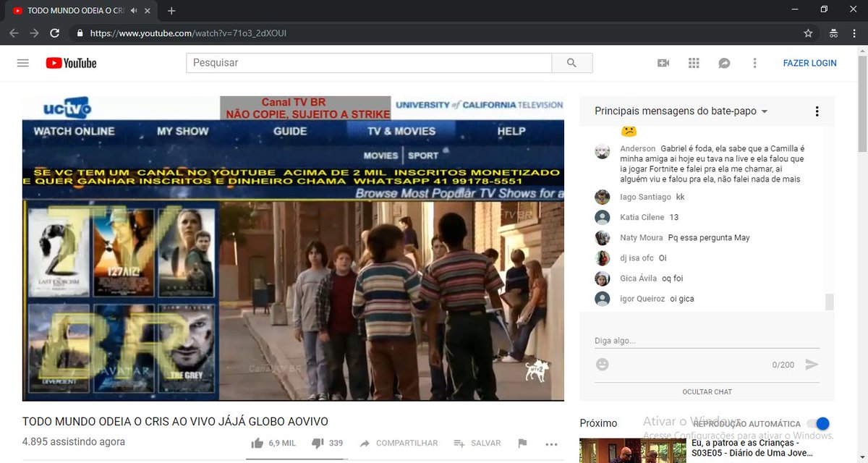The width and height of the screenshot is (868, 463).
Task: Click Katia Cilene's chat avatar
Action: click(602, 217)
